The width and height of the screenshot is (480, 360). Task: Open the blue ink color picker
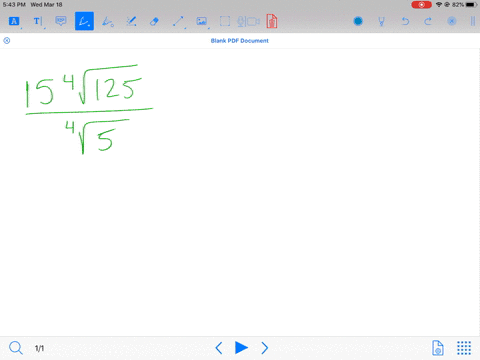pyautogui.click(x=358, y=21)
